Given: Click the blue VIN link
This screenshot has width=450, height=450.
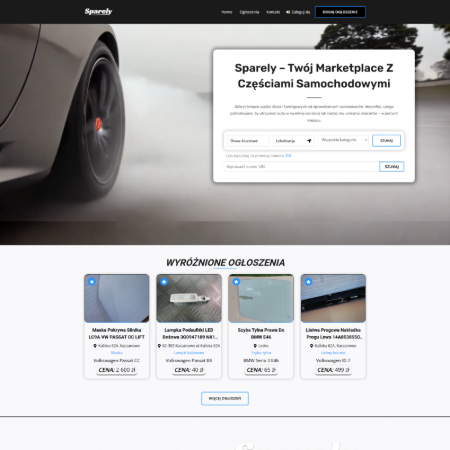Looking at the screenshot, I should [x=288, y=156].
